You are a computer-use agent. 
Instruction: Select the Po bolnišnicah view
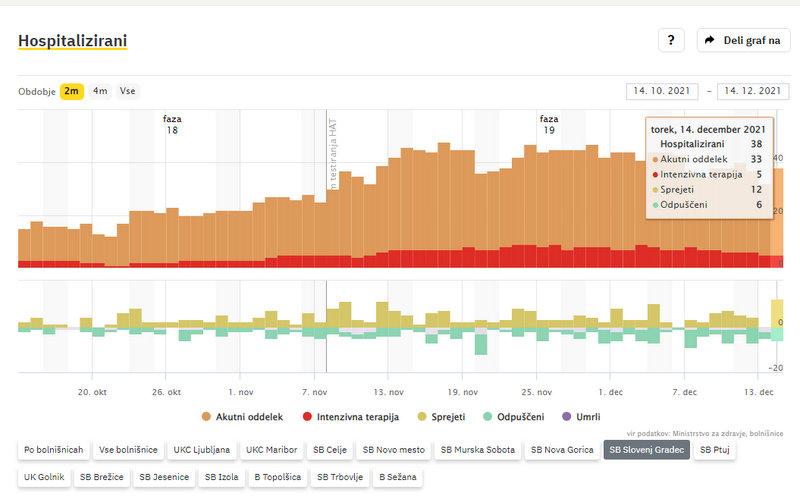click(x=52, y=450)
